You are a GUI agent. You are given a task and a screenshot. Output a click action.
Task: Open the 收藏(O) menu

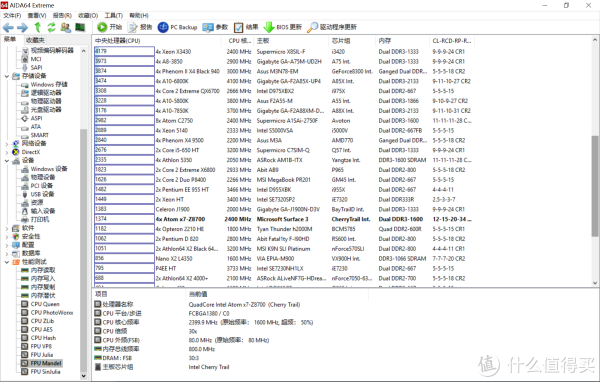click(88, 15)
